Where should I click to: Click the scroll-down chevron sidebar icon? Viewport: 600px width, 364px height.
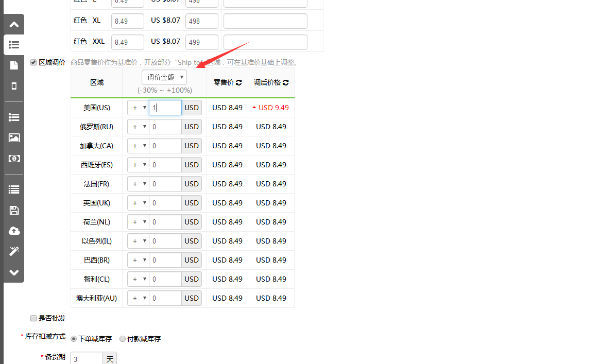[14, 272]
